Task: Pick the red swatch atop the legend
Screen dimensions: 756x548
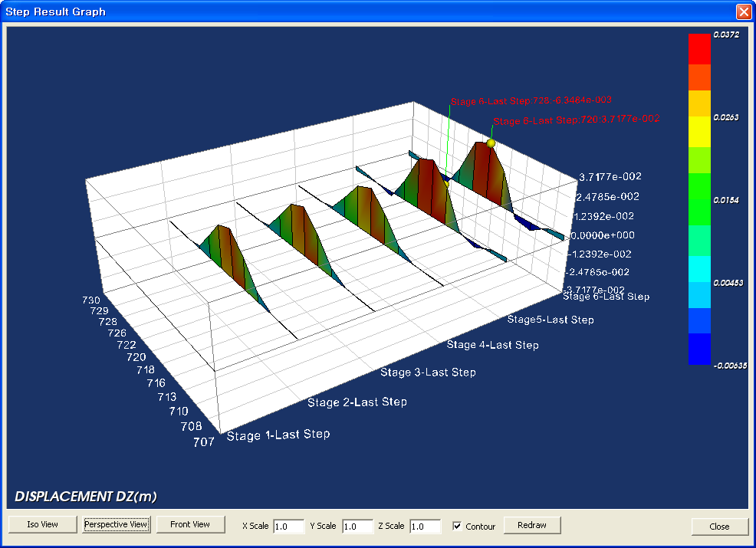Action: pos(699,48)
